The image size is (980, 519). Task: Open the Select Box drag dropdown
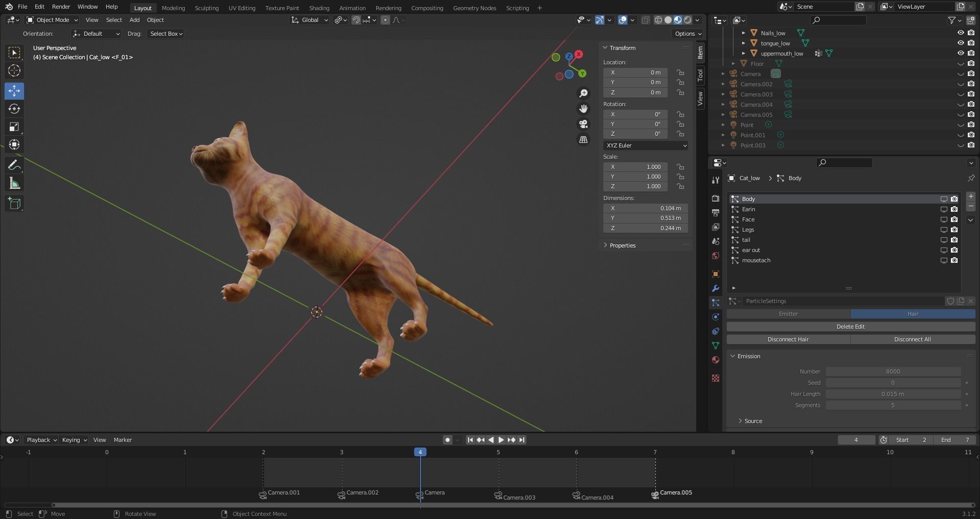pos(166,34)
